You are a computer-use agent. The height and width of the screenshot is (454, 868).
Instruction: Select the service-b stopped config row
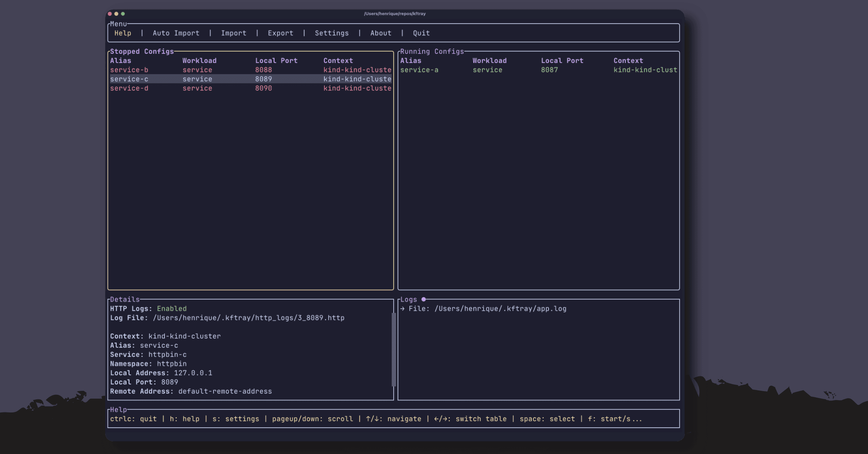pyautogui.click(x=129, y=70)
